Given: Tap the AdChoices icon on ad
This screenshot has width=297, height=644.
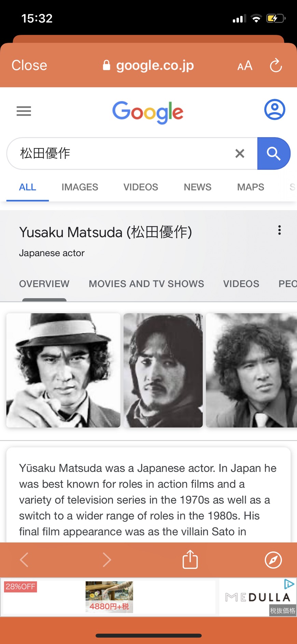Looking at the screenshot, I should (x=289, y=584).
